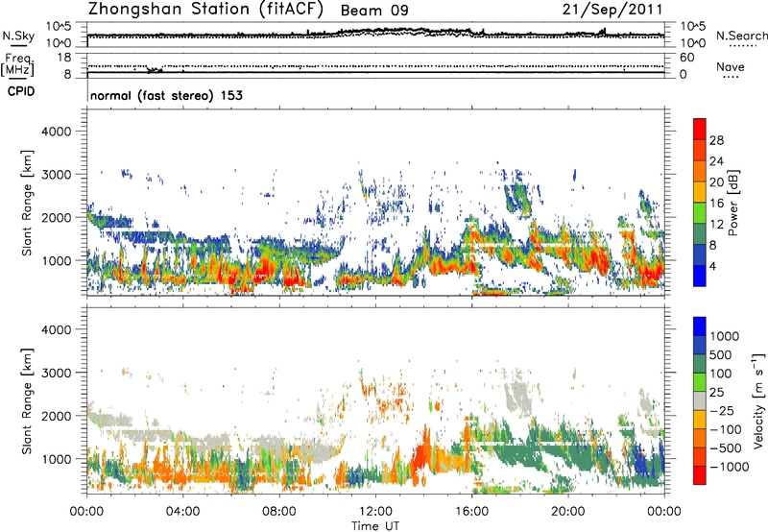The height and width of the screenshot is (532, 768).
Task: Click the '16:00' time axis tick label
Action: point(471,512)
